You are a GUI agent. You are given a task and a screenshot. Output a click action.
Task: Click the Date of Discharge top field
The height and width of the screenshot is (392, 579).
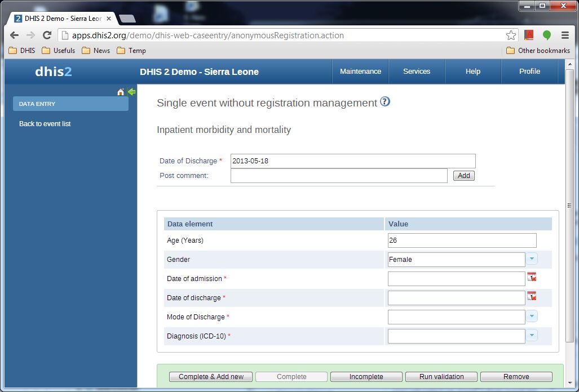(x=353, y=161)
